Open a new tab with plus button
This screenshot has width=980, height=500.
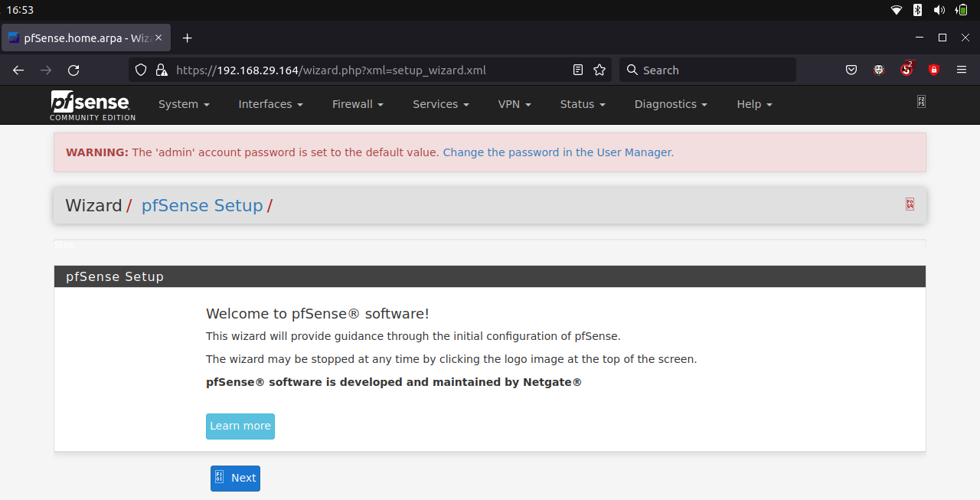pyautogui.click(x=187, y=38)
